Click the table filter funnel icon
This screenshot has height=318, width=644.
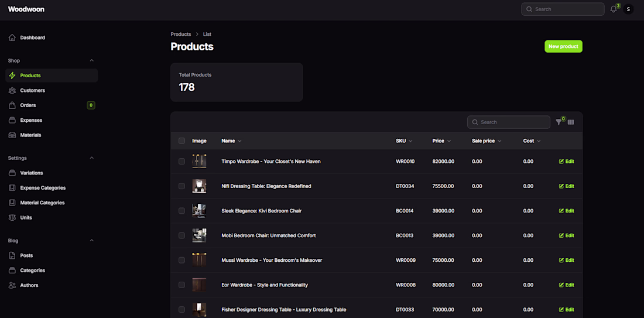click(x=559, y=122)
